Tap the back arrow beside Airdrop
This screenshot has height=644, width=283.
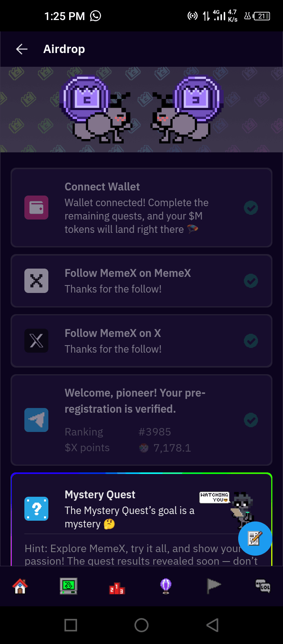click(22, 49)
